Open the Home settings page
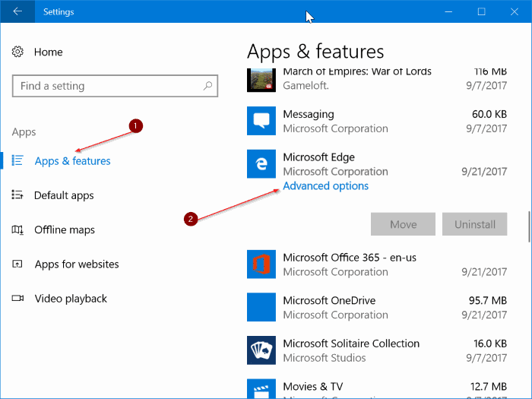Viewport: 532px width, 399px height. coord(48,52)
